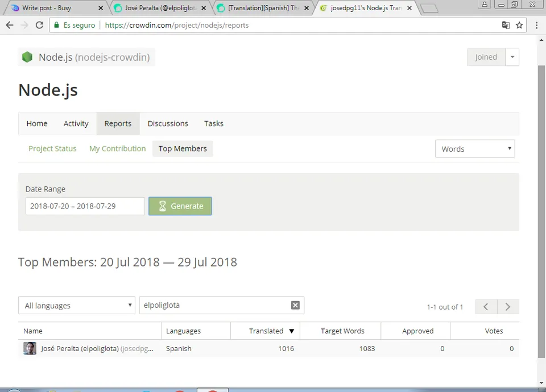
Task: Open the Chrome user profile icon
Action: [485, 5]
